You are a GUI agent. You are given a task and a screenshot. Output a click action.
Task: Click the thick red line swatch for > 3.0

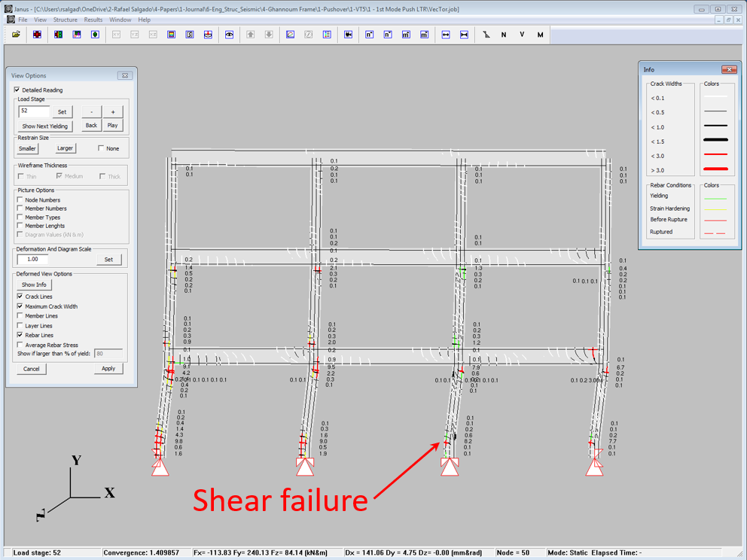pyautogui.click(x=715, y=169)
